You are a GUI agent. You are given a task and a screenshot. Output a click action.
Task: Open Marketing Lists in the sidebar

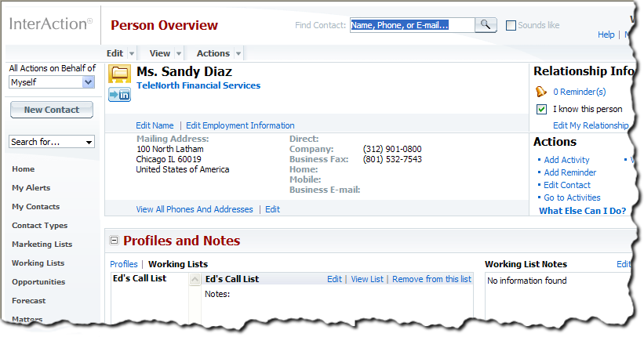coord(42,245)
